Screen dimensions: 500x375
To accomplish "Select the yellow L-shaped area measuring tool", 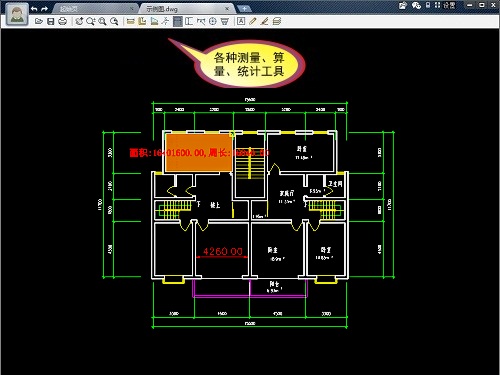I will [x=142, y=21].
